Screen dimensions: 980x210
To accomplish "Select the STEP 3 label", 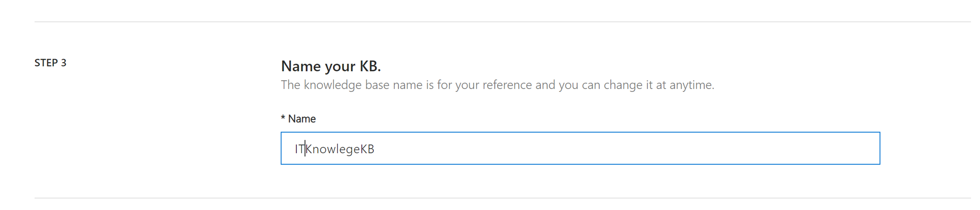I will 50,63.
